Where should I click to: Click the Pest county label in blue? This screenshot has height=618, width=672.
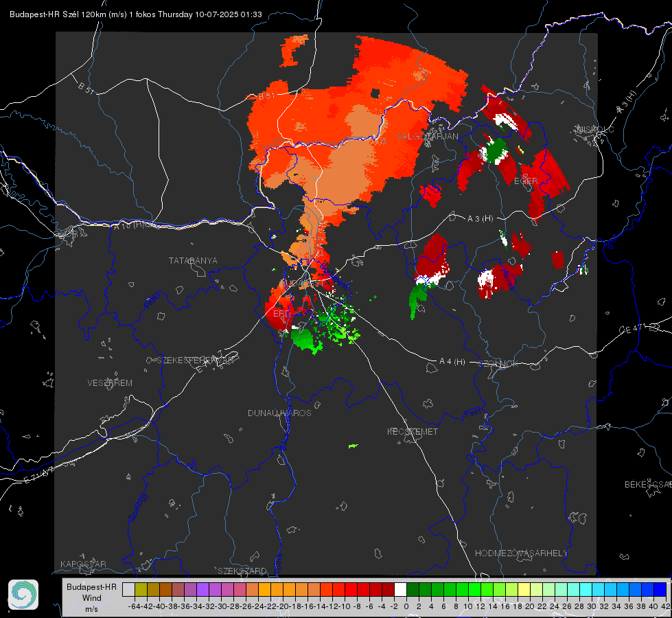(473, 414)
